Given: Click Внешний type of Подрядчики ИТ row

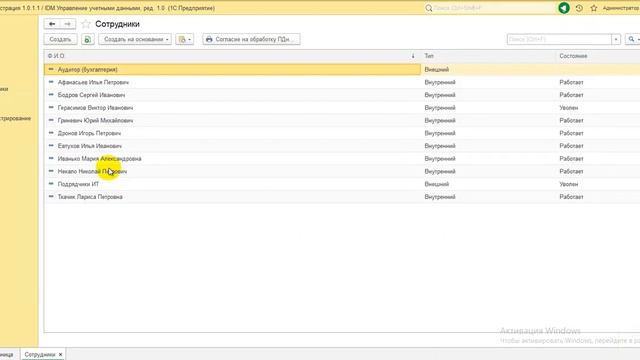Looking at the screenshot, I should coord(436,184).
